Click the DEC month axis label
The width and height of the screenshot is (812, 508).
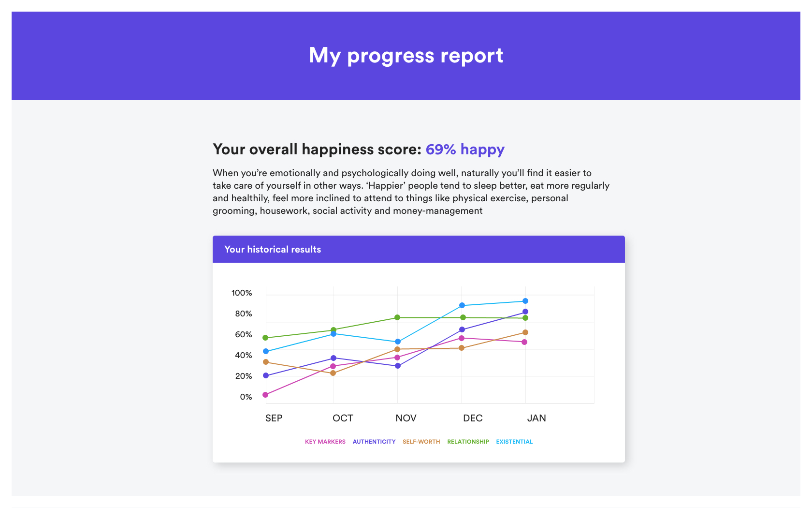(x=473, y=418)
